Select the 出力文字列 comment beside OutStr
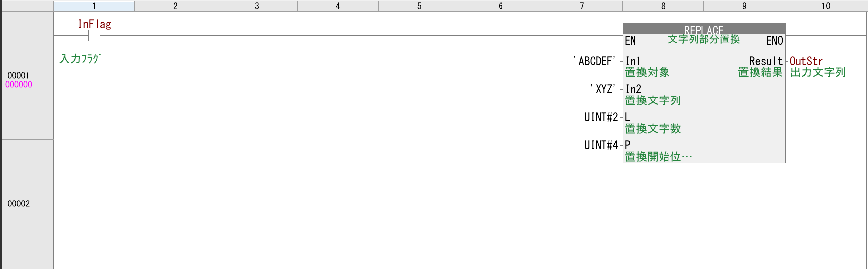The width and height of the screenshot is (868, 269). click(818, 72)
